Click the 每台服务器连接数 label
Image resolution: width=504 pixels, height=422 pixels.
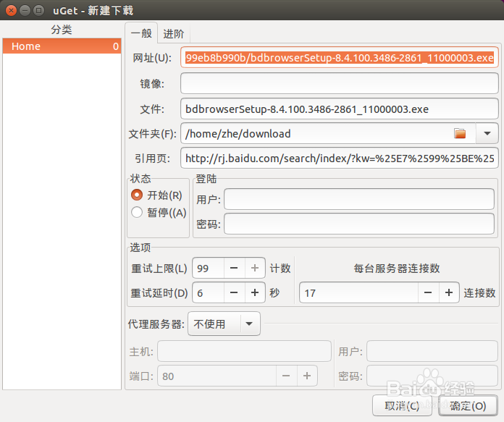point(397,268)
